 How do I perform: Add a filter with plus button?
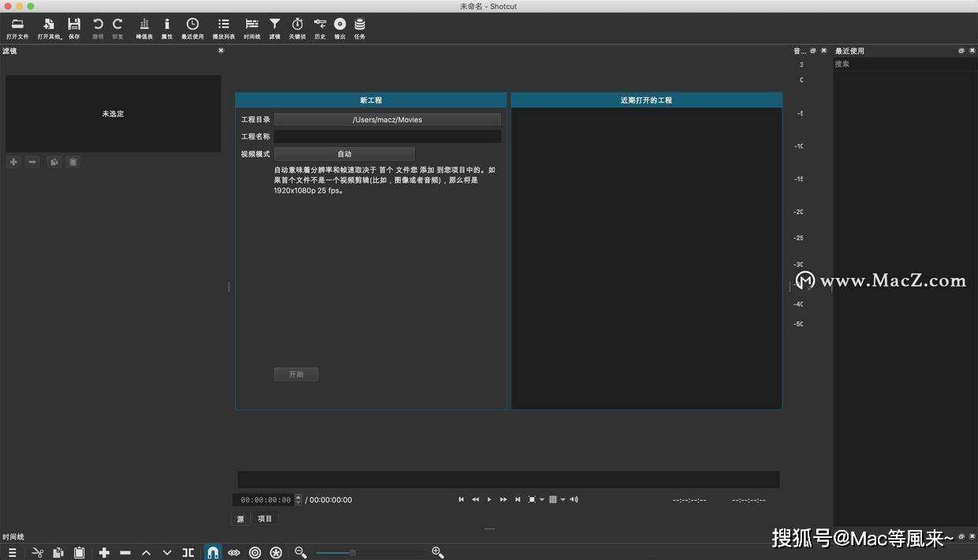click(13, 162)
